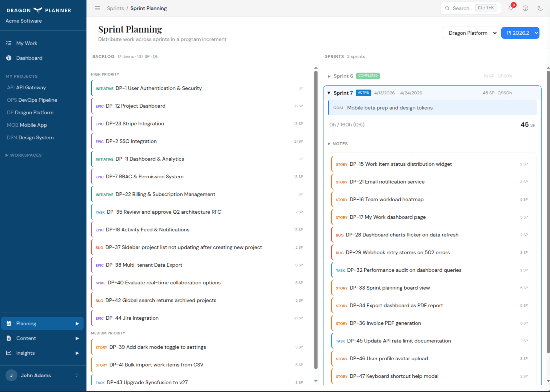Open the Content section in sidebar
This screenshot has height=392, width=550.
pyautogui.click(x=26, y=338)
